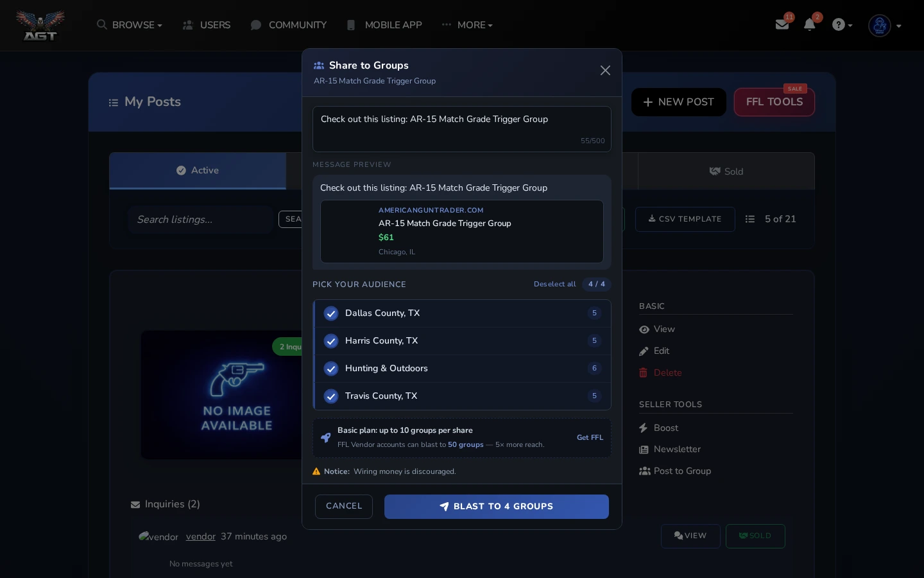Open the Community nav item

tap(289, 25)
